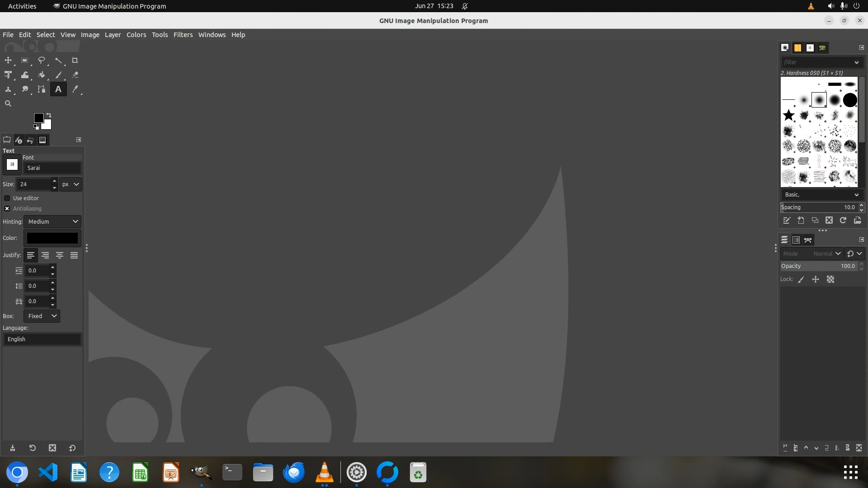Open the Filters menu
Viewport: 868px width, 488px height.
pos(183,35)
